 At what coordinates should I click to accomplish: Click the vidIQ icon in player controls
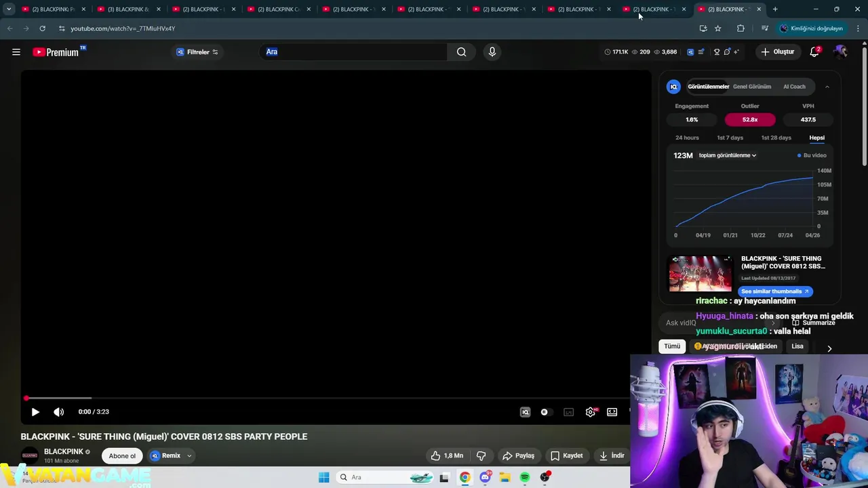[525, 411]
